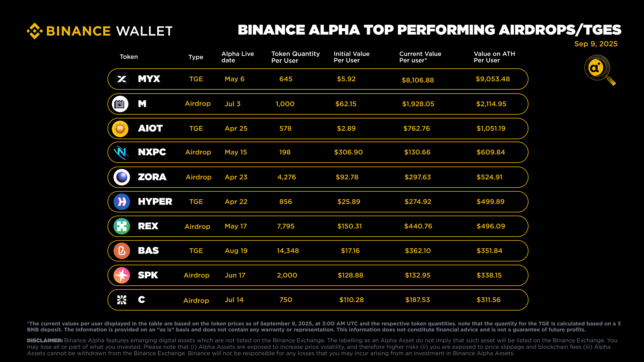Click the BAS token logo
This screenshot has height=362, width=644.
pyautogui.click(x=122, y=251)
